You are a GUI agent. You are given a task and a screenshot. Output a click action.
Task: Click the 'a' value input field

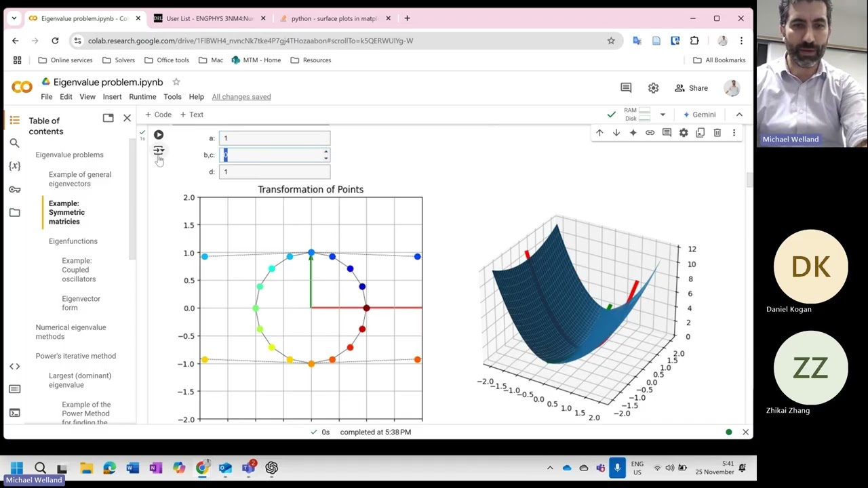point(275,138)
